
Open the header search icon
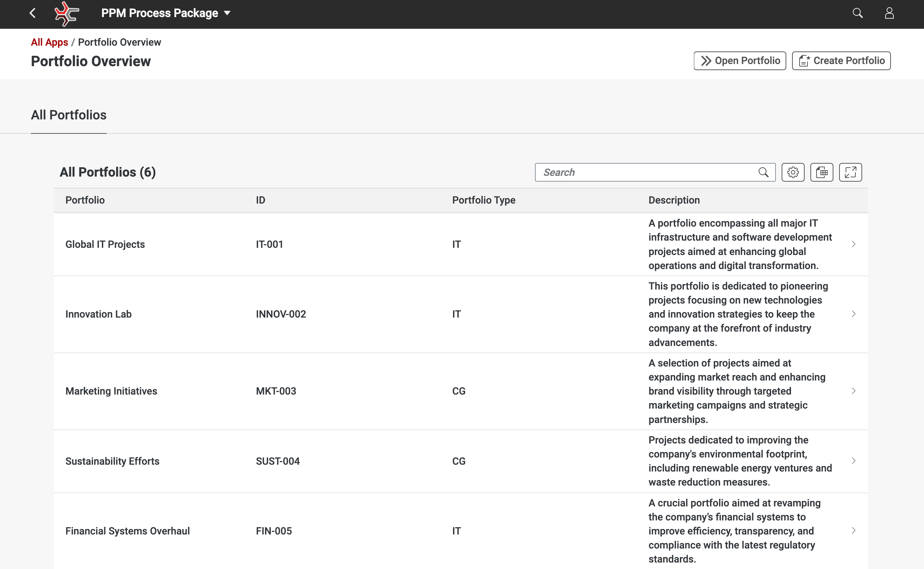click(x=857, y=13)
